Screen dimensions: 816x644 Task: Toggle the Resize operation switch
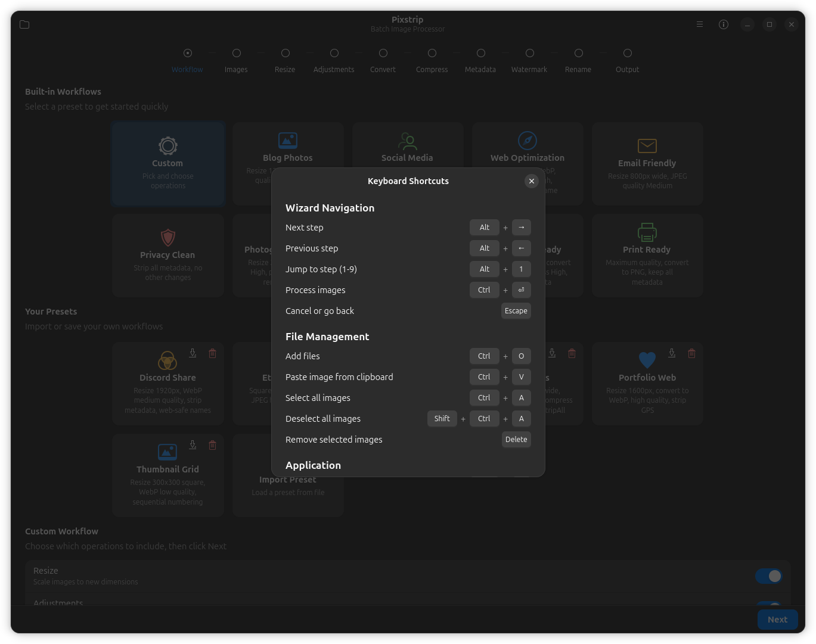[x=768, y=576]
